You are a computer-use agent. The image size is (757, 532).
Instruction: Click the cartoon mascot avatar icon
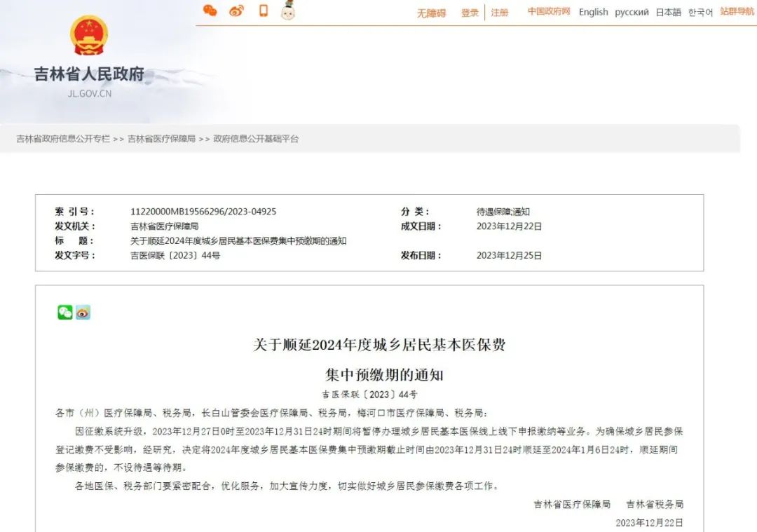pyautogui.click(x=287, y=11)
